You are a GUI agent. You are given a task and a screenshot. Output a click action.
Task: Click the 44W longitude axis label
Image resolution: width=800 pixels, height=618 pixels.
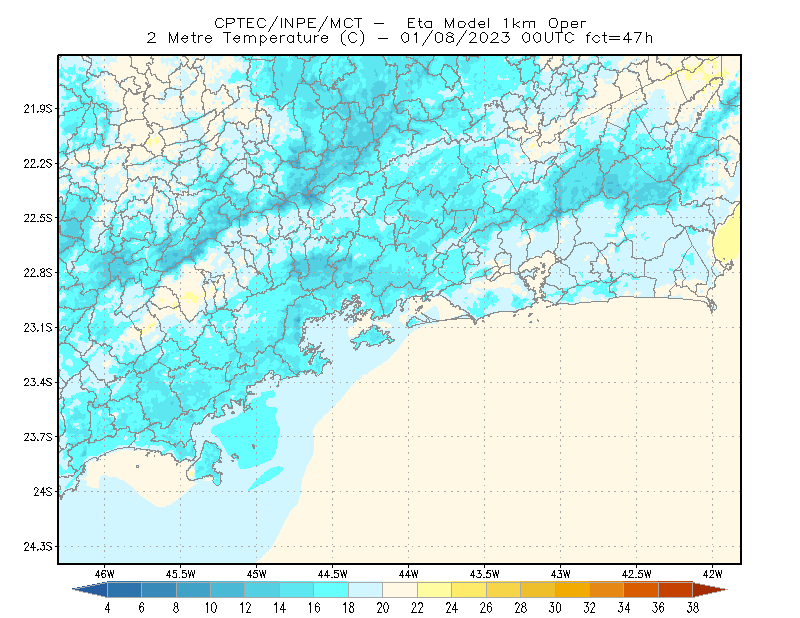[408, 574]
